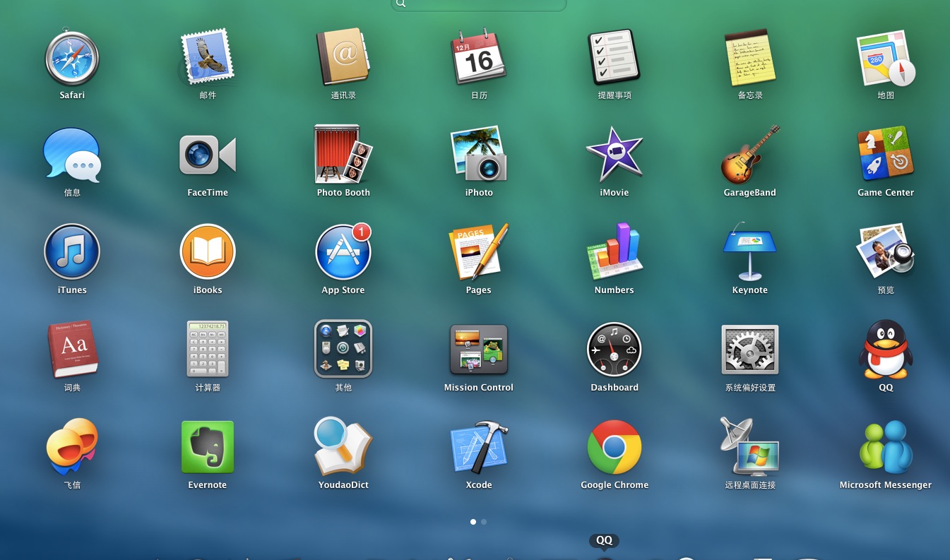Open YoudaoDict
Viewport: 950px width, 560px height.
pos(343,447)
